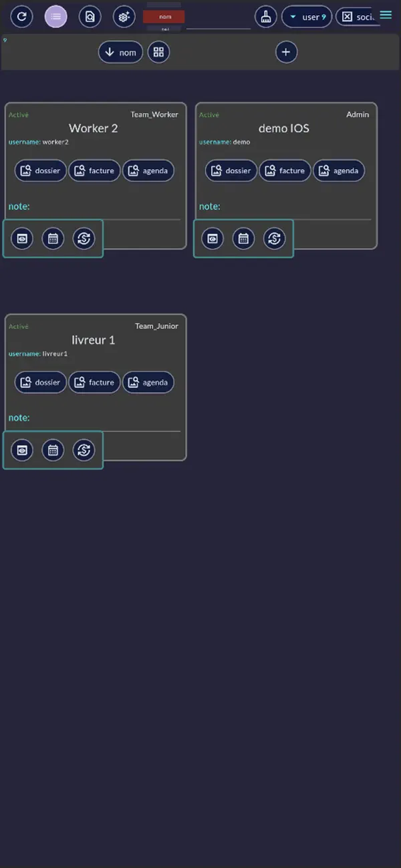Open the document search icon
The height and width of the screenshot is (868, 401).
click(90, 17)
